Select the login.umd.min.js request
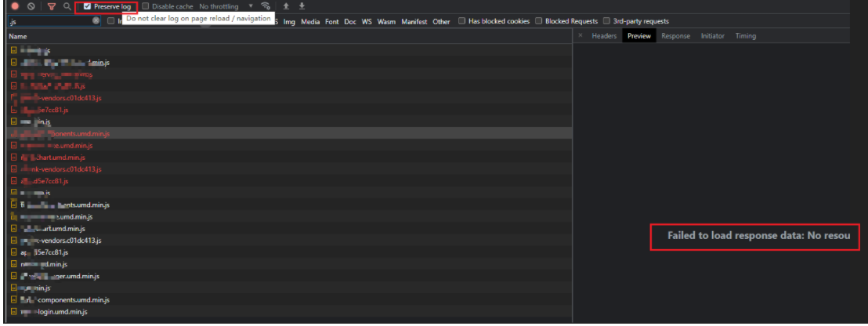 290,312
